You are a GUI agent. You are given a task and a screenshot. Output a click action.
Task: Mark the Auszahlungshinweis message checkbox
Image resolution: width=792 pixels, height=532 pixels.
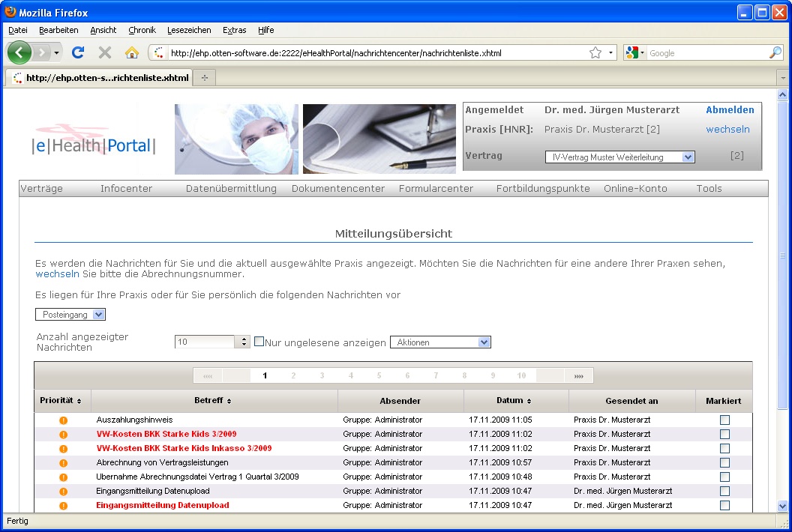point(724,420)
